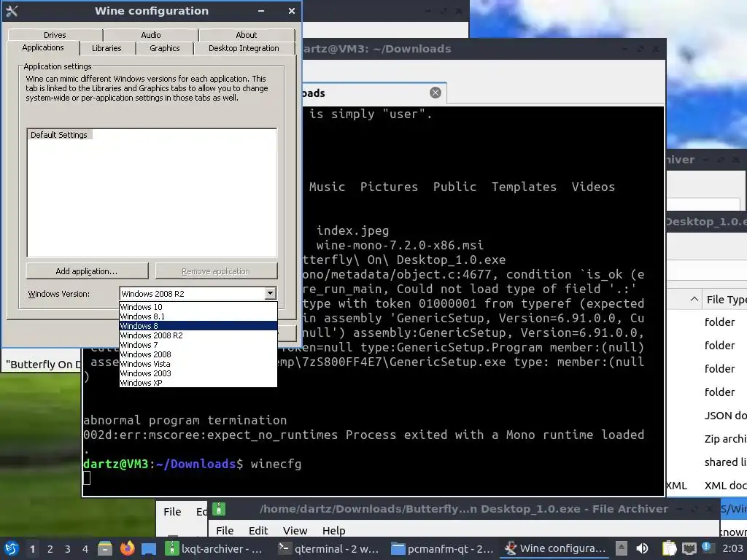Click the notification info tray icon
The width and height of the screenshot is (747, 560).
(x=706, y=548)
